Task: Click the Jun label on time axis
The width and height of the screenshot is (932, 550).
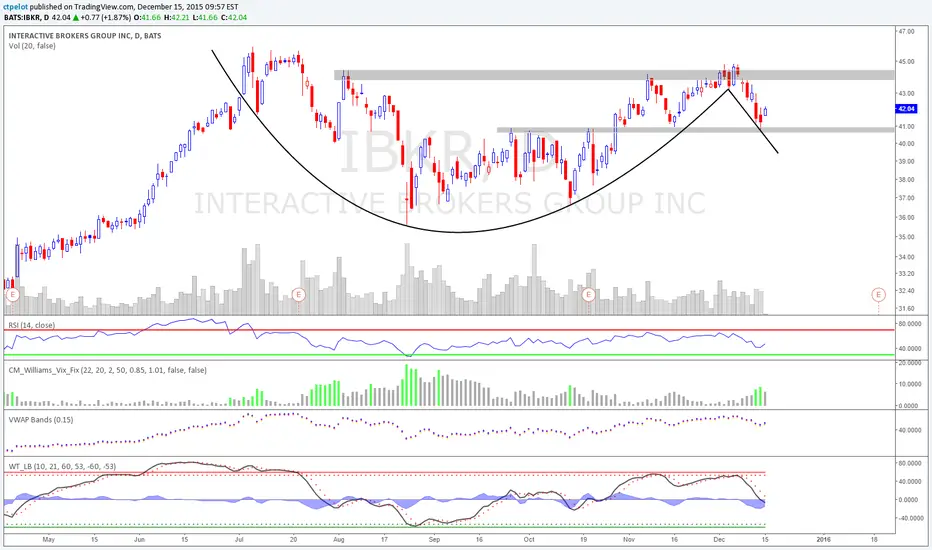Action: pos(140,540)
